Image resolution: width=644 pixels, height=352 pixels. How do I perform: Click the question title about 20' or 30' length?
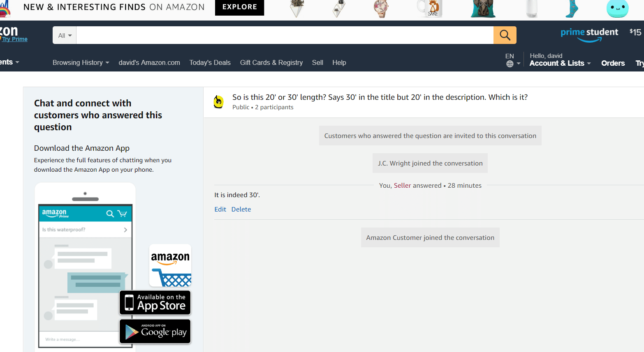[380, 97]
